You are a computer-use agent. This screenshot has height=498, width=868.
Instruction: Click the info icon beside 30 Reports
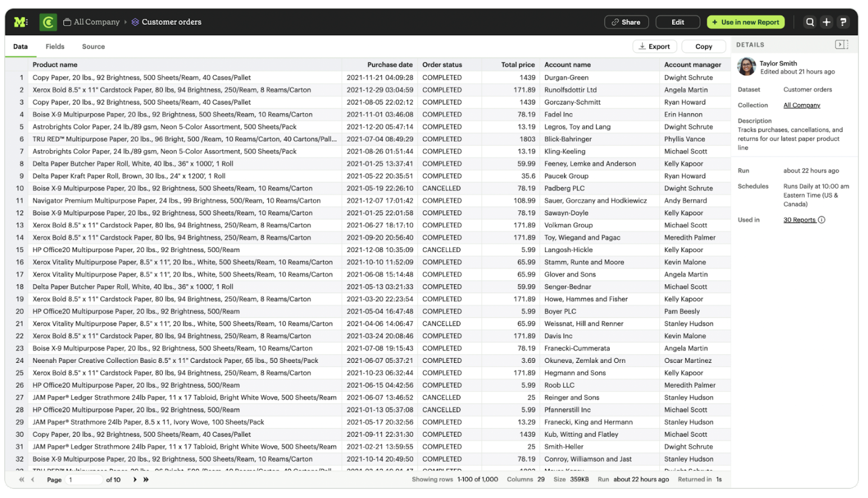tap(821, 220)
